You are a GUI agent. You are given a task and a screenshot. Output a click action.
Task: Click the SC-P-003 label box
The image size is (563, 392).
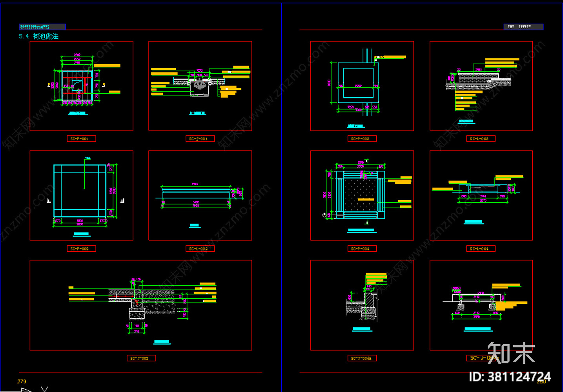tap(362, 139)
